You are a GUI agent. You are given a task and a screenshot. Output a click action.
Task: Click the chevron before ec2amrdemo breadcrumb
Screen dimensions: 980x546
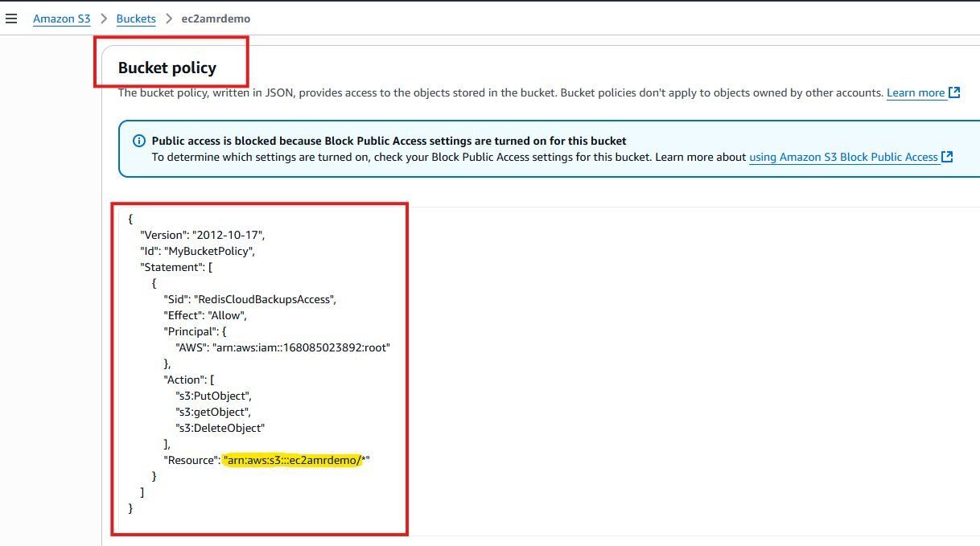pos(167,18)
